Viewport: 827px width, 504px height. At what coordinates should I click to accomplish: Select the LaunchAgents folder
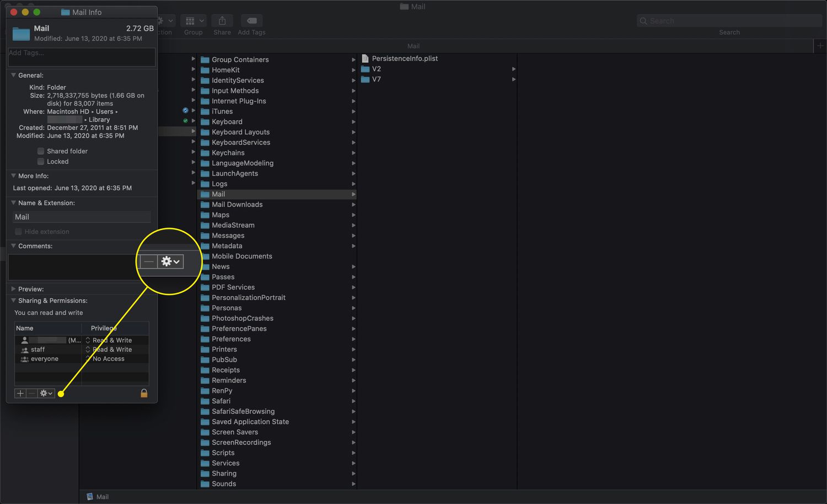coord(277,174)
